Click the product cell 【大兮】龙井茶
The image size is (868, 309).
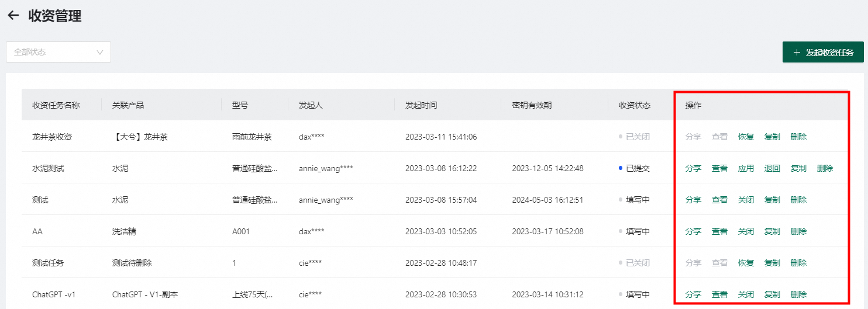[x=140, y=137]
